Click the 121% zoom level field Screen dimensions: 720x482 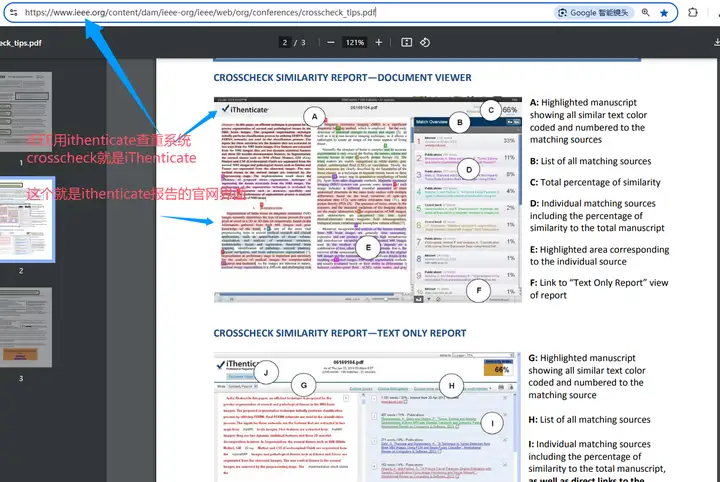(354, 43)
